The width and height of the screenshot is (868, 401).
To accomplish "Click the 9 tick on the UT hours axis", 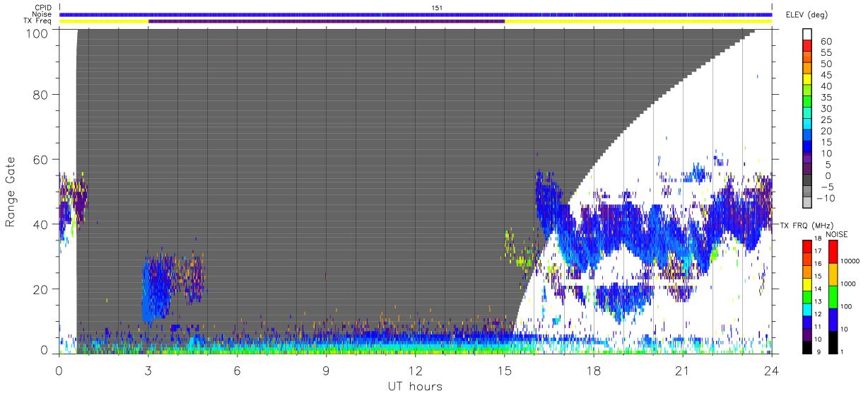I will point(327,371).
